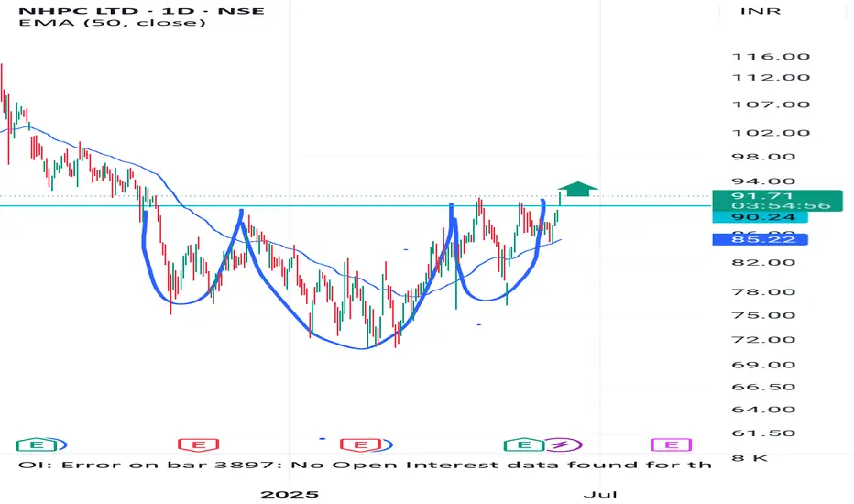
Task: Click the 2025 label on time axis
Action: point(290,494)
